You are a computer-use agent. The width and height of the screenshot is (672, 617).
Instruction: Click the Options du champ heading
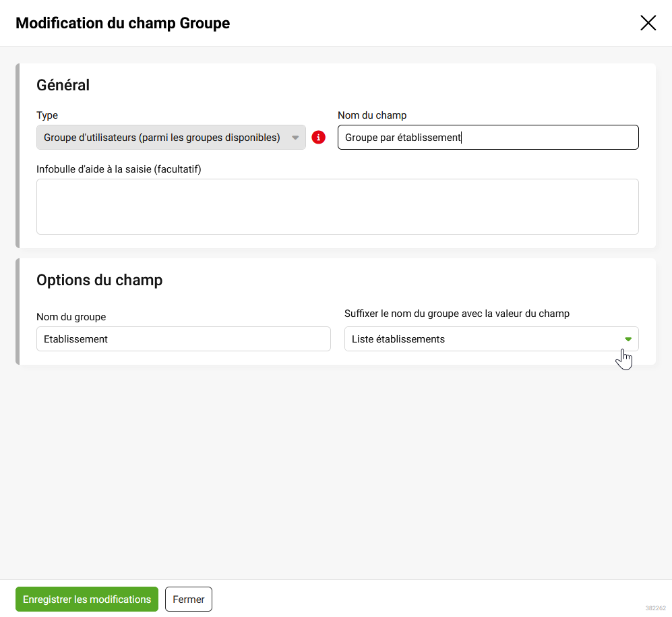100,280
